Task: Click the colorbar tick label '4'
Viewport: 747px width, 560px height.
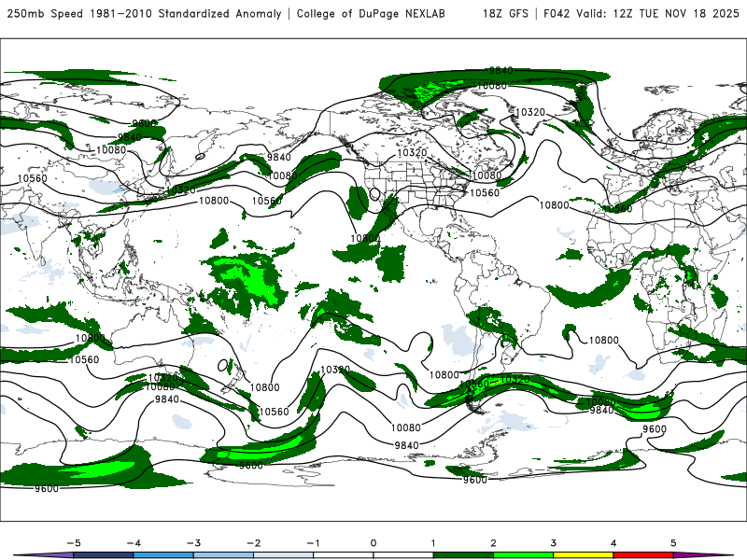Action: pos(613,543)
